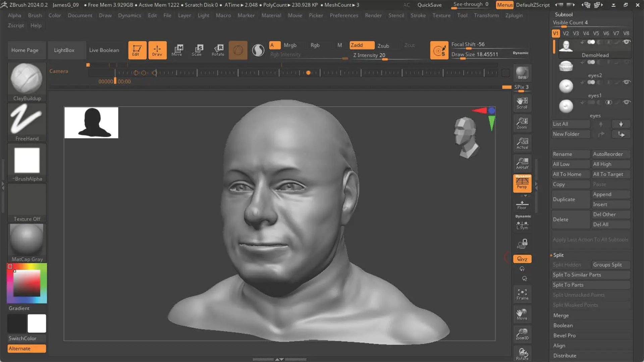
Task: Click the BPR render icon
Action: [522, 73]
